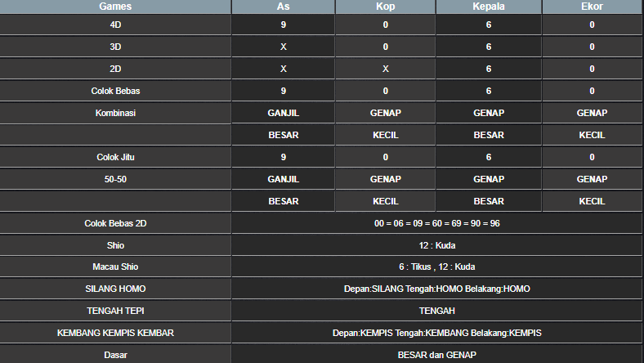Click the TENGAH value cell

pos(437,311)
